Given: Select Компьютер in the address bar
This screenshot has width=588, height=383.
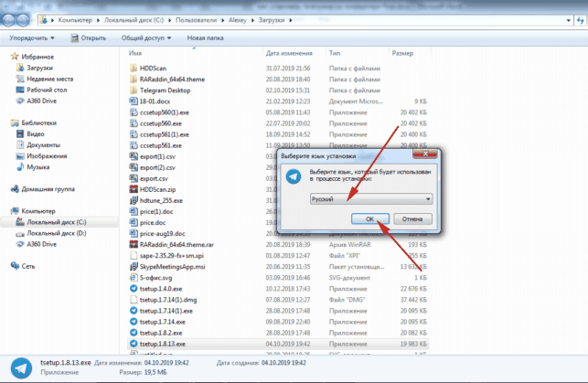Looking at the screenshot, I should (x=75, y=20).
